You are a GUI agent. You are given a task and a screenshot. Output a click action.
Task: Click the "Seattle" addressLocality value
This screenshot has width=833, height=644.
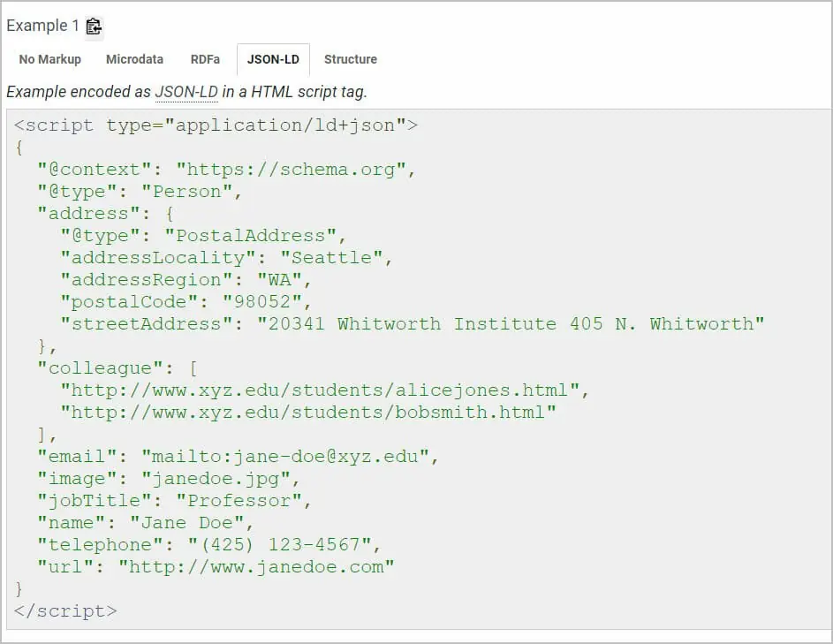[x=336, y=258]
